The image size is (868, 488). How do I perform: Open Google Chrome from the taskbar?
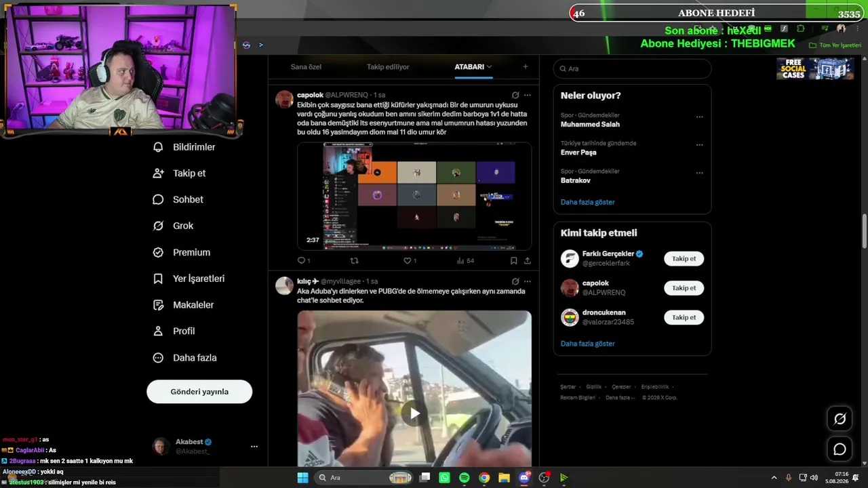click(484, 478)
